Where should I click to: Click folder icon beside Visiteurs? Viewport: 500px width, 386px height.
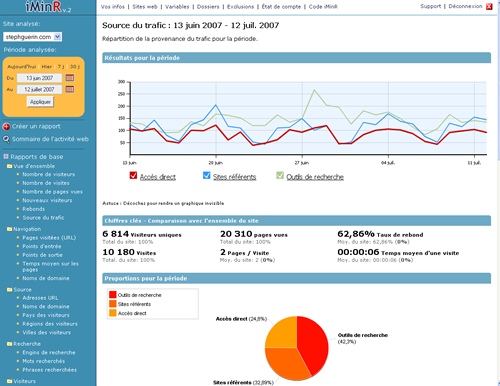pyautogui.click(x=9, y=381)
